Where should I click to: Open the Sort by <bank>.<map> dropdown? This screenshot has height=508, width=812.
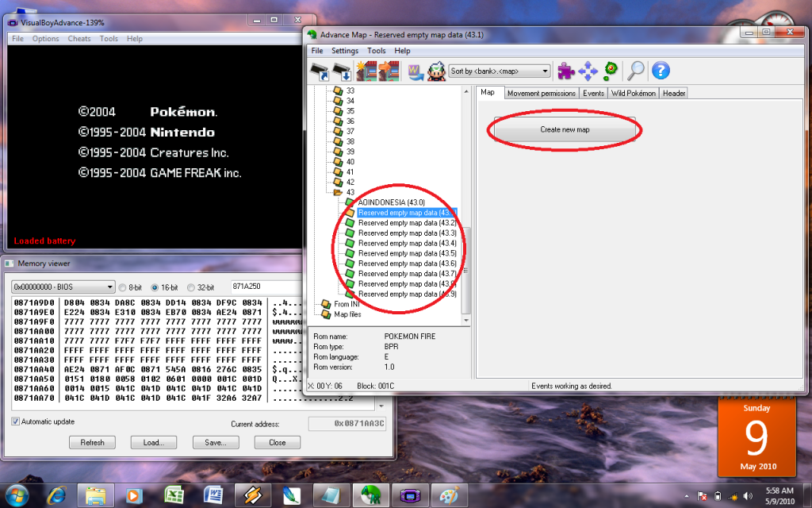coord(500,71)
